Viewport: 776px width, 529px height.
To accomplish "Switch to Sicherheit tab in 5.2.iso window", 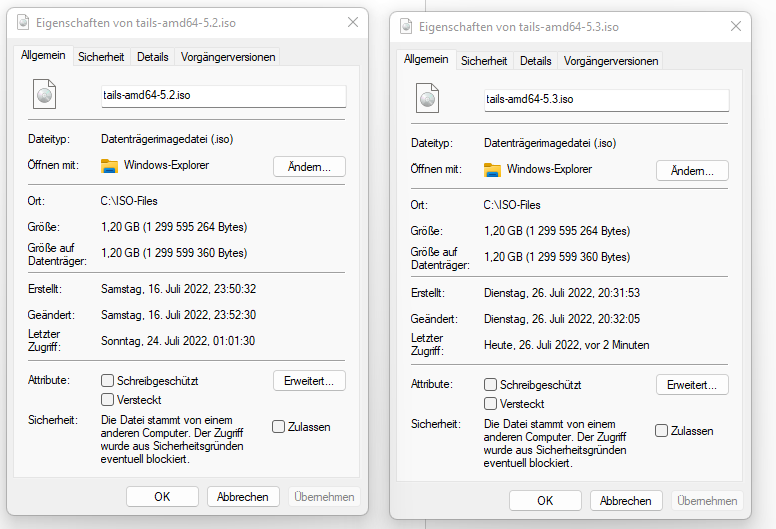I will (101, 57).
